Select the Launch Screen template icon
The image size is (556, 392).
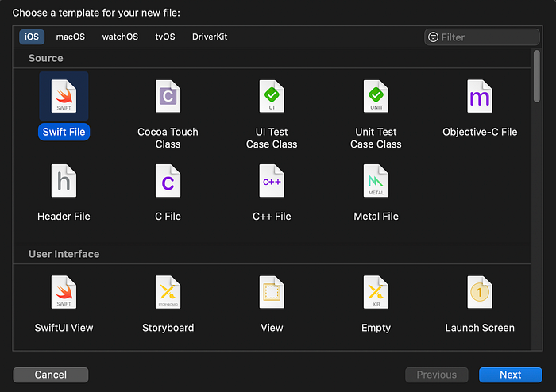[480, 292]
